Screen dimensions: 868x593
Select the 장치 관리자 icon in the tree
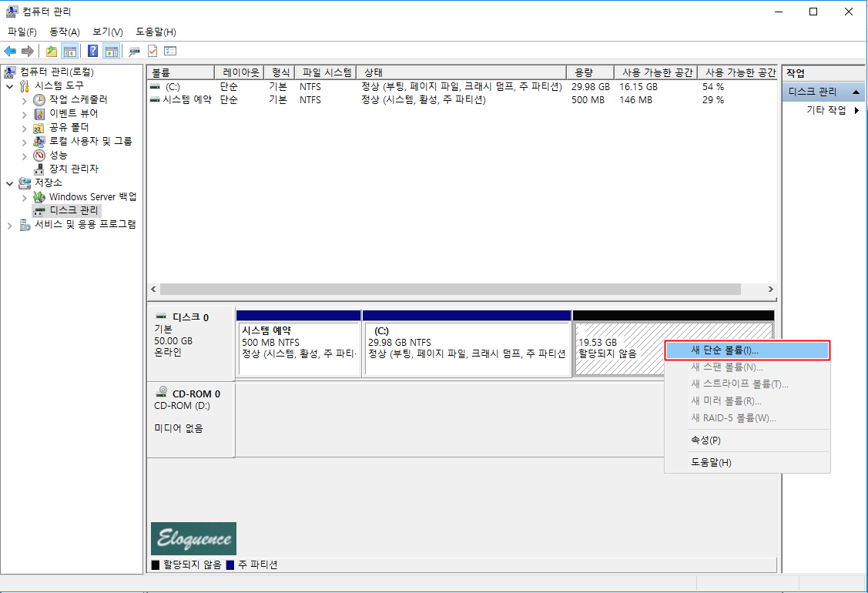click(39, 169)
